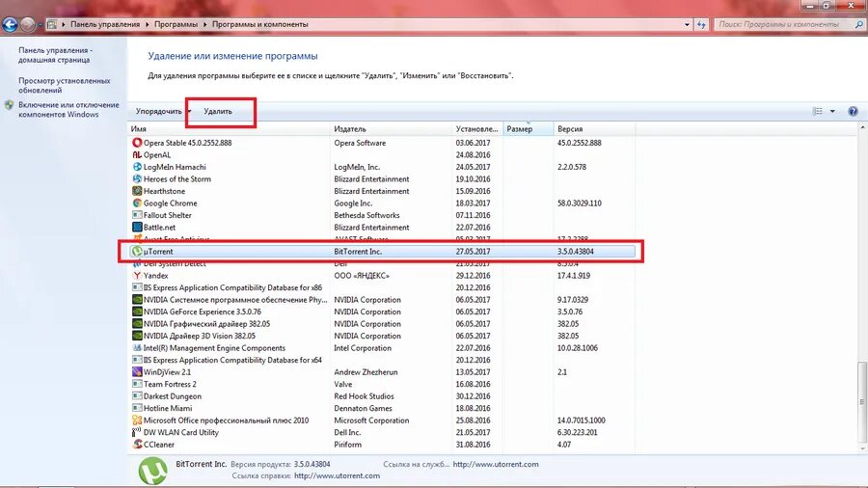Screen dimensions: 868x488
Task: Click the Opera Stable program icon
Action: click(x=137, y=143)
